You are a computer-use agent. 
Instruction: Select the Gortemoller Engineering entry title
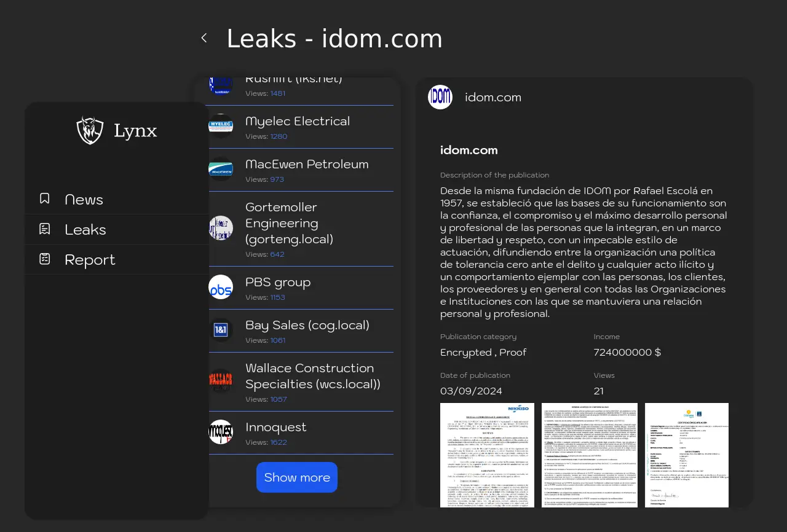pyautogui.click(x=289, y=223)
